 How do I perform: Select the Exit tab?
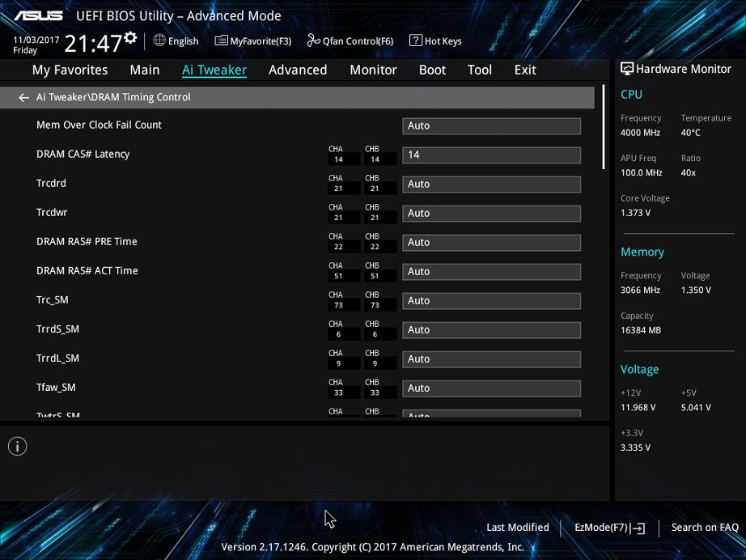tap(525, 70)
